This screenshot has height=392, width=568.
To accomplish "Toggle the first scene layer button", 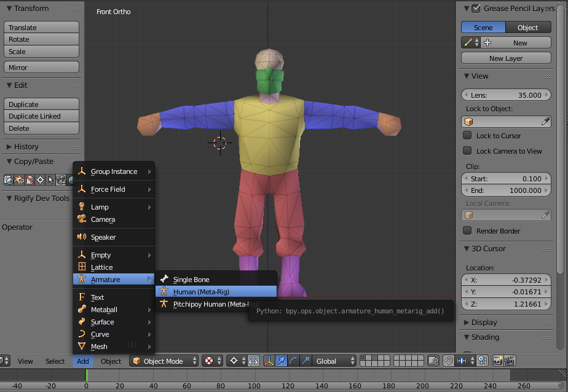I will (363, 358).
